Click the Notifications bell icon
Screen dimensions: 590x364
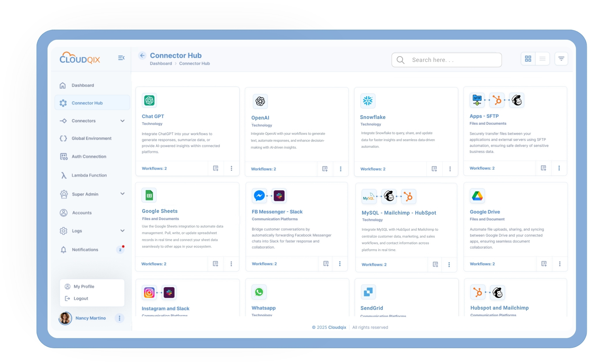(64, 250)
